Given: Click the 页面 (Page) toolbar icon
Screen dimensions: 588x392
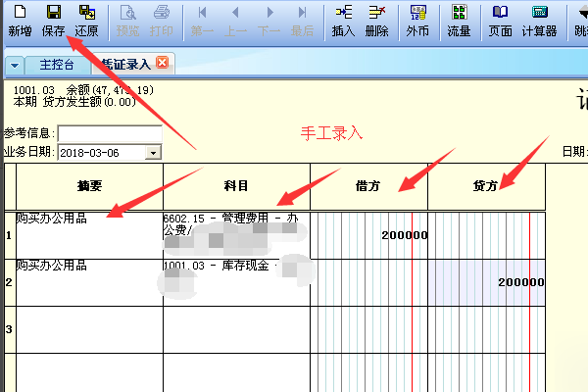Looking at the screenshot, I should click(500, 20).
